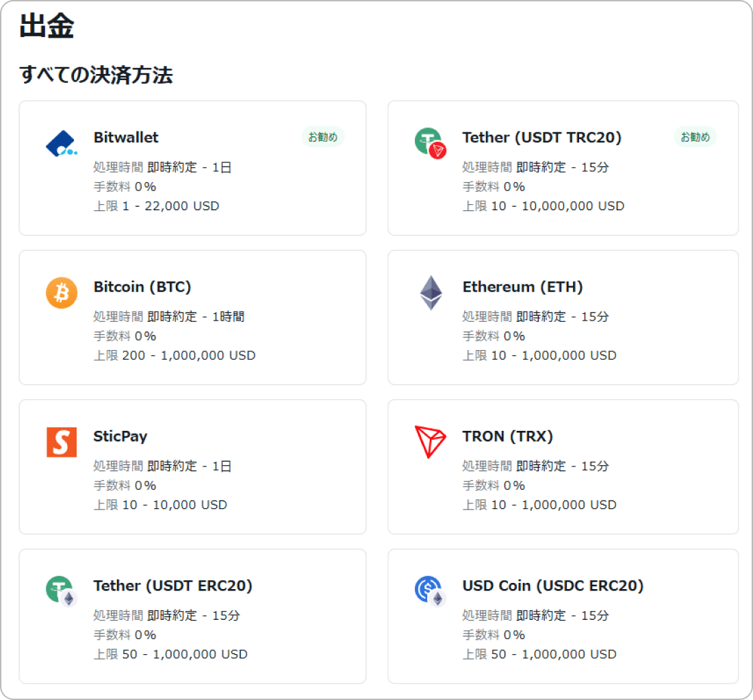Select USD Coin (USDC ERC20) title
Screen dimensions: 753x700
pyautogui.click(x=552, y=586)
